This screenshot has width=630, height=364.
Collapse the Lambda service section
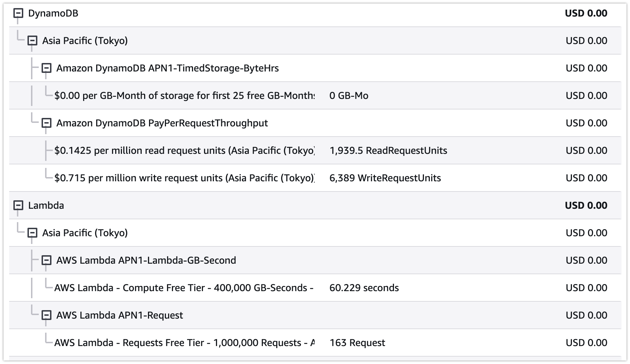pyautogui.click(x=18, y=206)
